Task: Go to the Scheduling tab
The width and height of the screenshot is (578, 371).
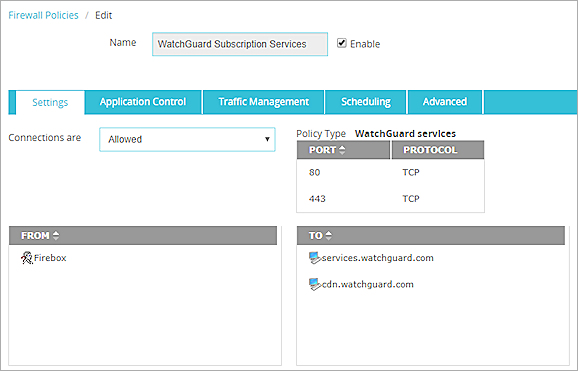Action: [x=366, y=102]
